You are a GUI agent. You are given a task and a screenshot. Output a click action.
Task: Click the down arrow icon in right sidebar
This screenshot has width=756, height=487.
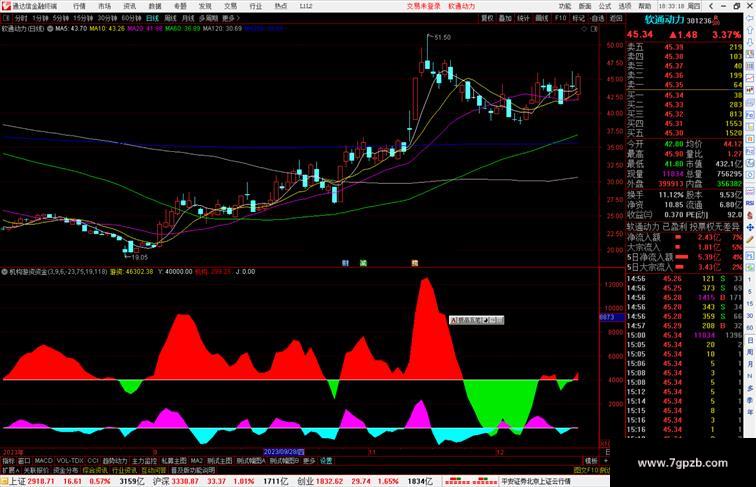[x=750, y=42]
